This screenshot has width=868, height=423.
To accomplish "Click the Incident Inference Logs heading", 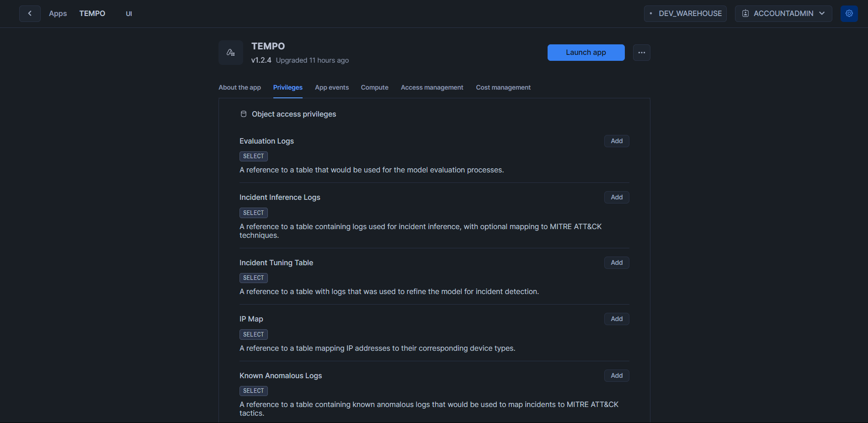I will (x=280, y=197).
